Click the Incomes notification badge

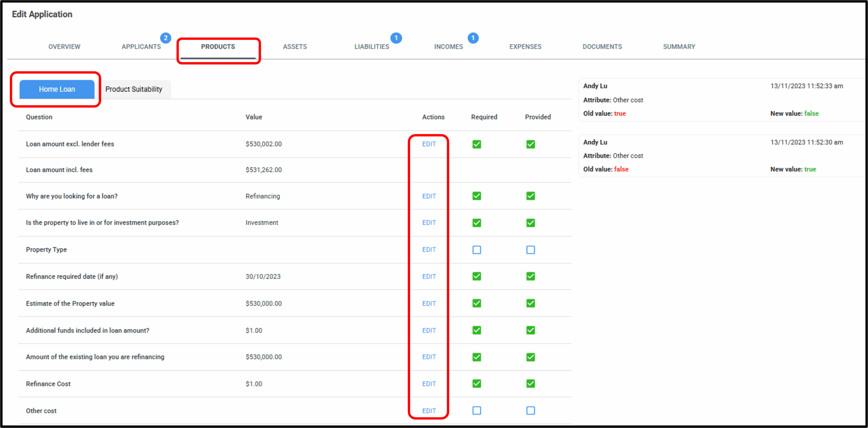[473, 38]
